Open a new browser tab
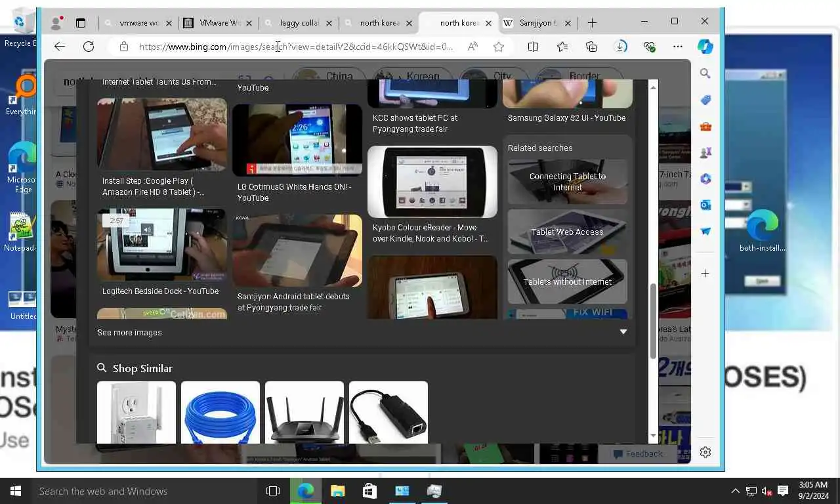840x504 pixels. (x=592, y=23)
